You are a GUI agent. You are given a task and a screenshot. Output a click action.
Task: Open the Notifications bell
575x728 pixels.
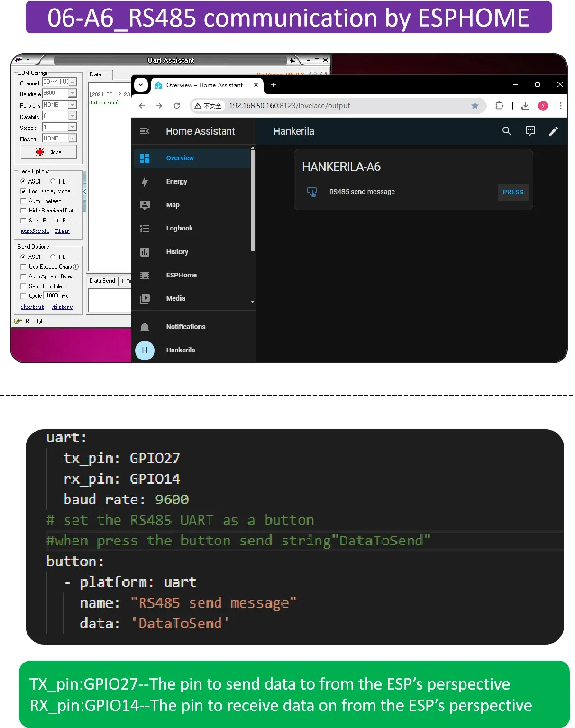pyautogui.click(x=145, y=327)
